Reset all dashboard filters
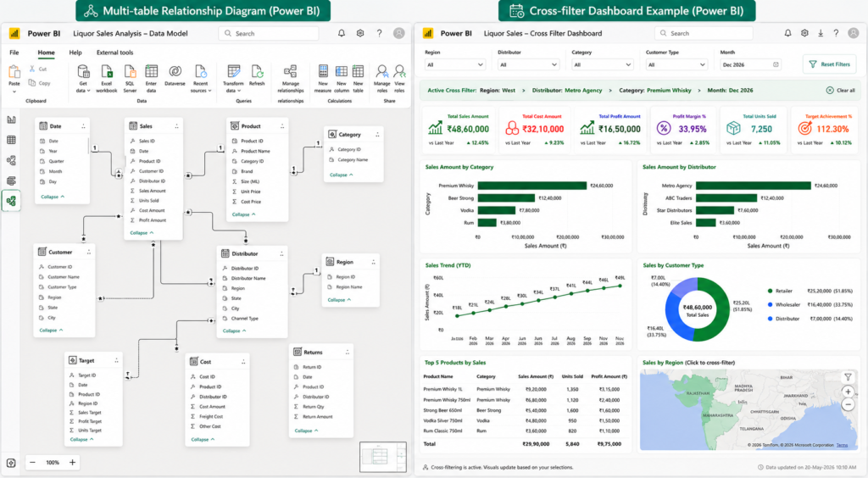This screenshot has height=478, width=868. (x=829, y=64)
